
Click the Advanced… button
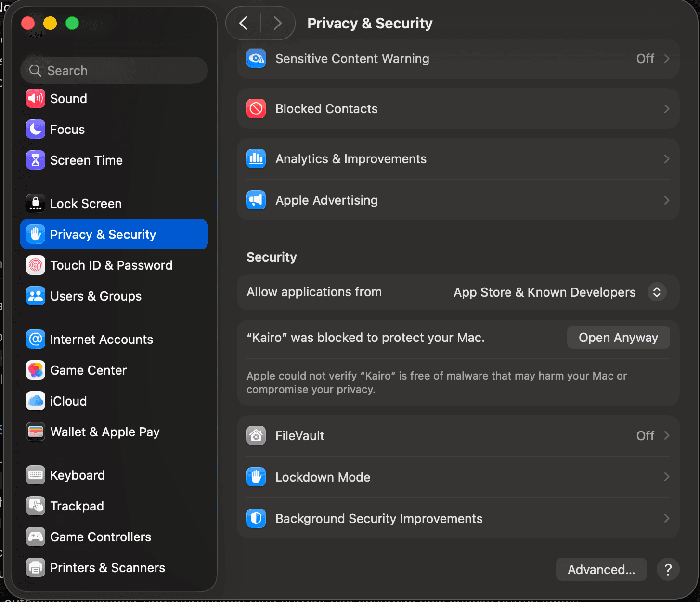[601, 570]
